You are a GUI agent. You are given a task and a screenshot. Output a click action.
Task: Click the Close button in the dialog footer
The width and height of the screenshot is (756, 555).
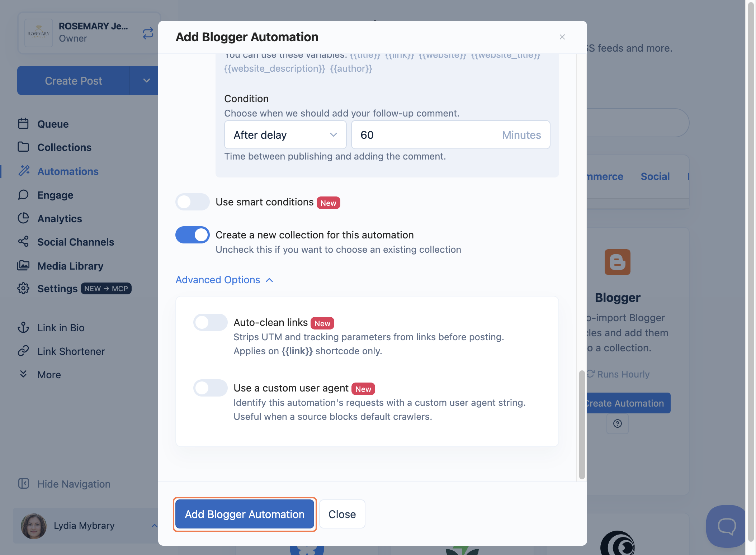(342, 514)
